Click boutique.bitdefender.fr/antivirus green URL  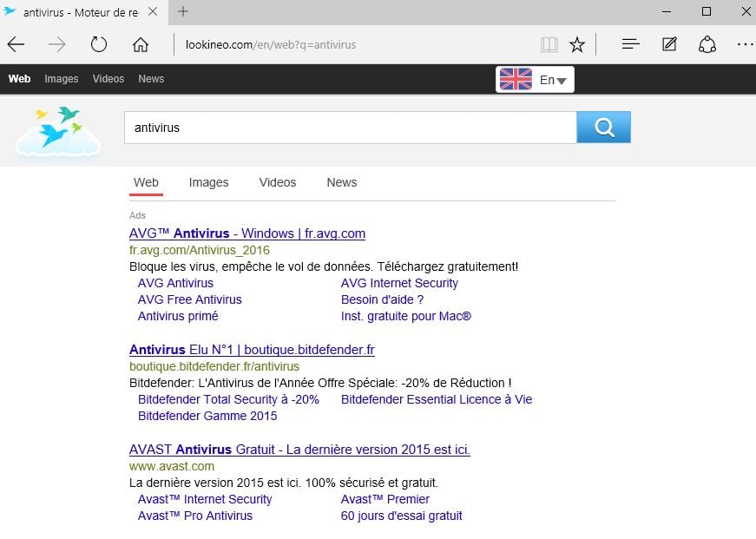[x=214, y=366]
